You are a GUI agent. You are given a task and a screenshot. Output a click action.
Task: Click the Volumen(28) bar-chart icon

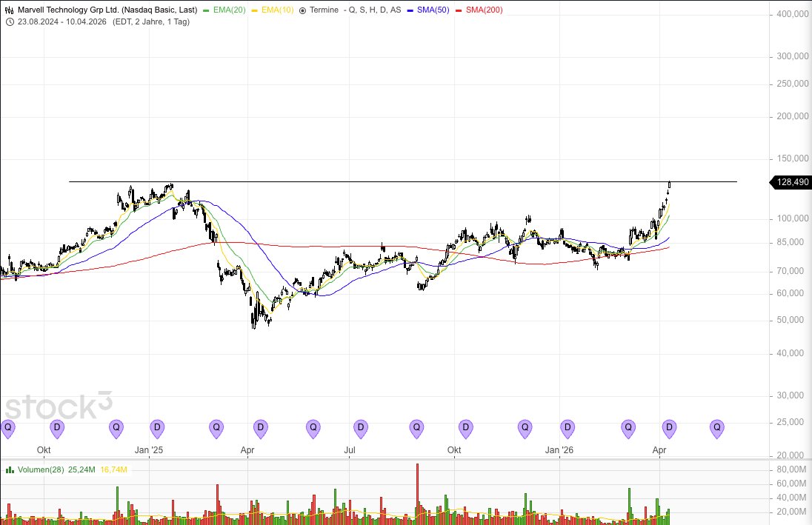pos(10,470)
